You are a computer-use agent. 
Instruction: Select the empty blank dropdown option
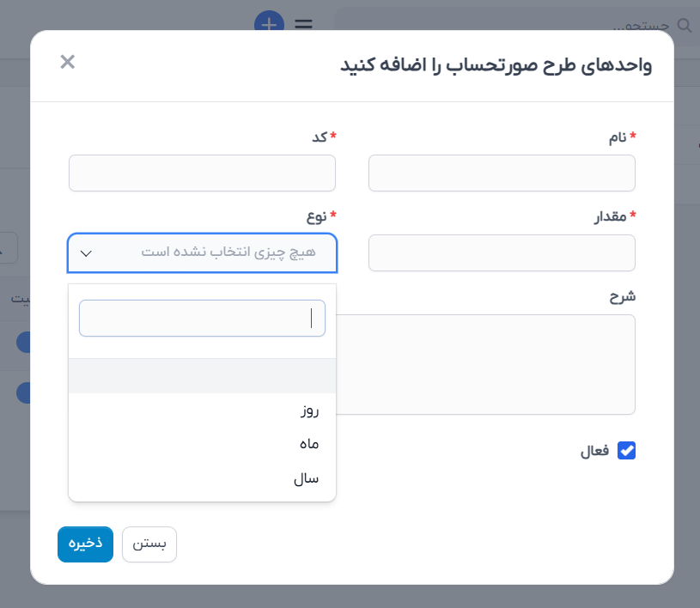[202, 376]
